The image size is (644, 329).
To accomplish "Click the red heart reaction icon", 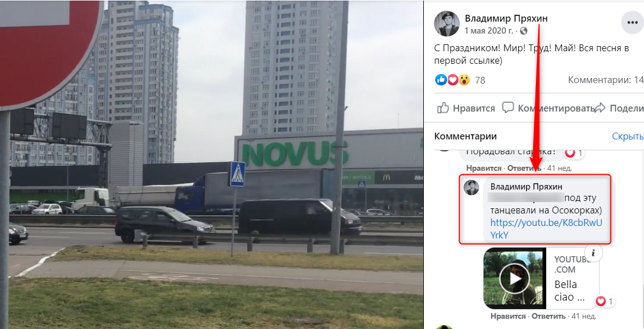I will [453, 80].
